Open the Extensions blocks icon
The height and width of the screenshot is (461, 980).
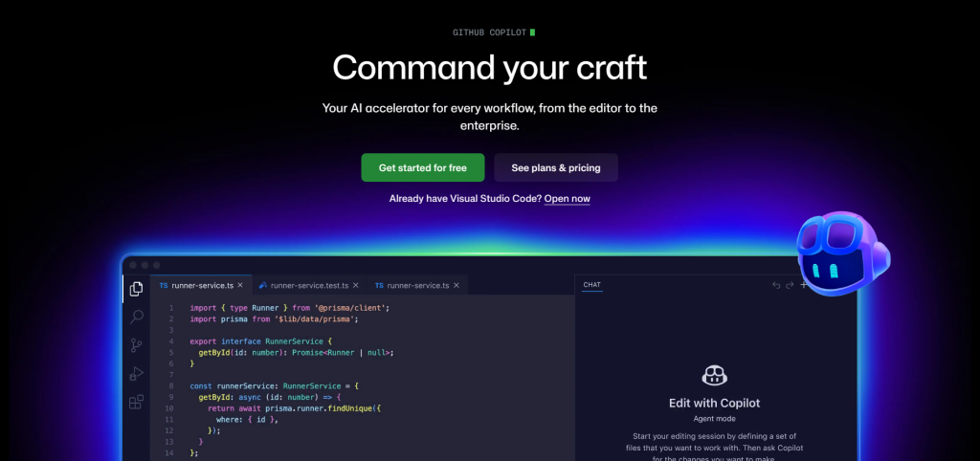coord(136,402)
